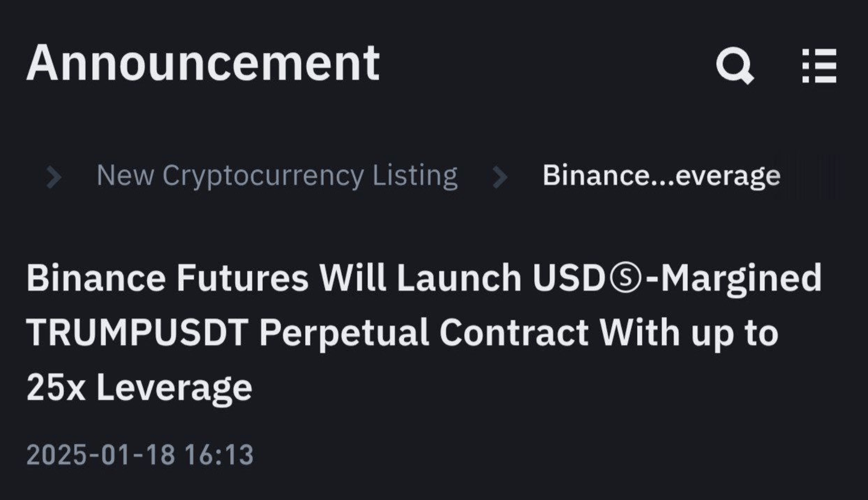Image resolution: width=868 pixels, height=500 pixels.
Task: Click "Perpetual Contract" in the headline
Action: pos(424,332)
